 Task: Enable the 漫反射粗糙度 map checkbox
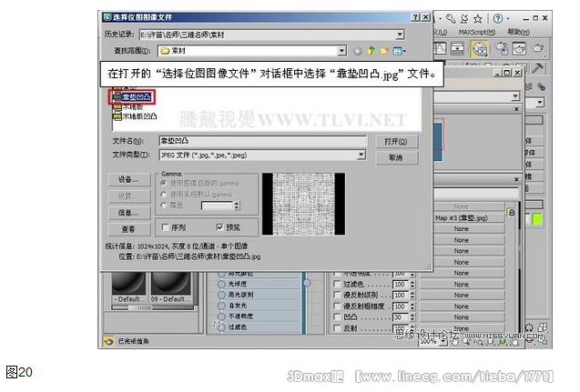point(337,307)
